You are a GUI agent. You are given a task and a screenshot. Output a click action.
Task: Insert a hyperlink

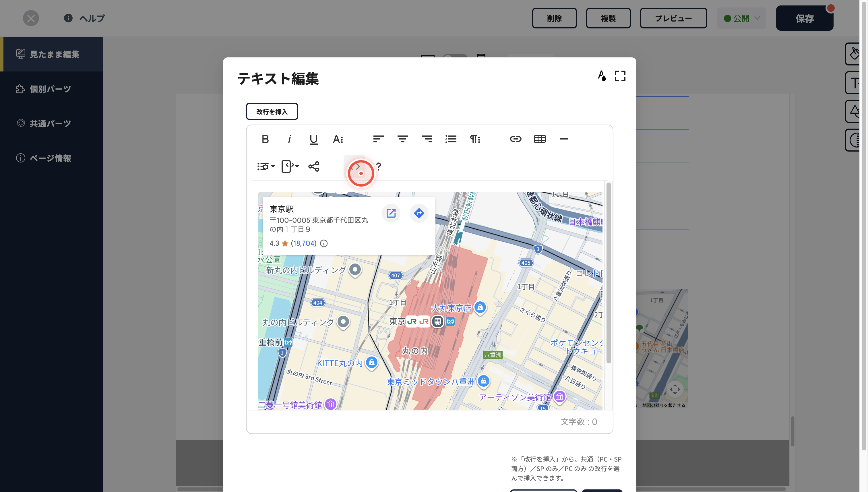(516, 139)
